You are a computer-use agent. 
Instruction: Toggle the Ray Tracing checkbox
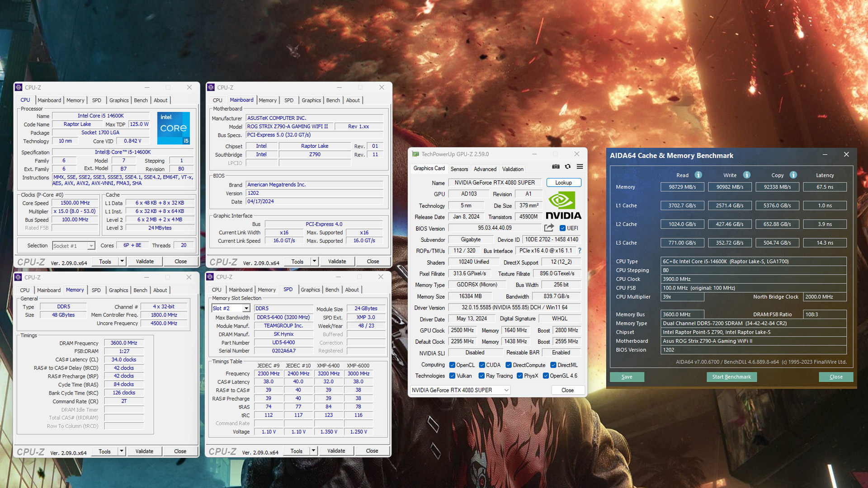pyautogui.click(x=481, y=376)
